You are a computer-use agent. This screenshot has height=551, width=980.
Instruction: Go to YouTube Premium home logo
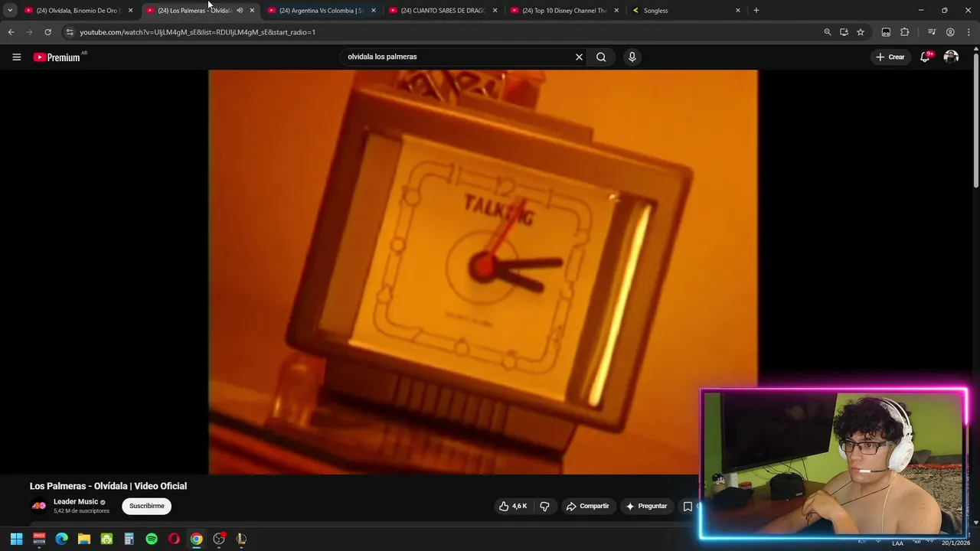coord(57,57)
